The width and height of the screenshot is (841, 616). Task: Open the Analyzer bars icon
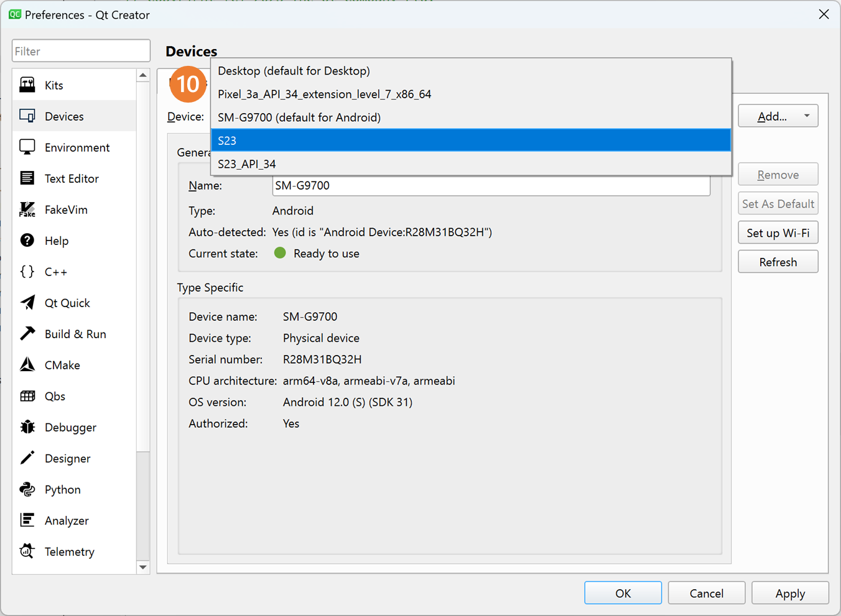tap(27, 520)
